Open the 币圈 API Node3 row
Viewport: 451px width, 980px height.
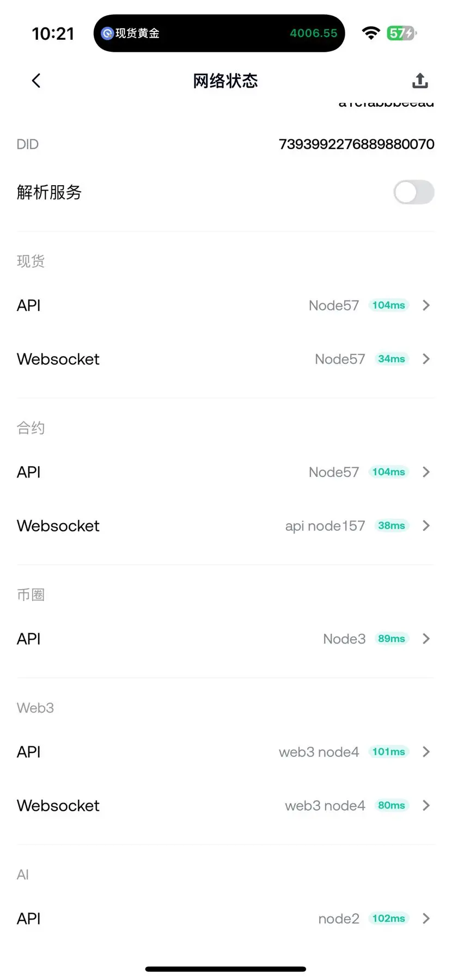225,639
